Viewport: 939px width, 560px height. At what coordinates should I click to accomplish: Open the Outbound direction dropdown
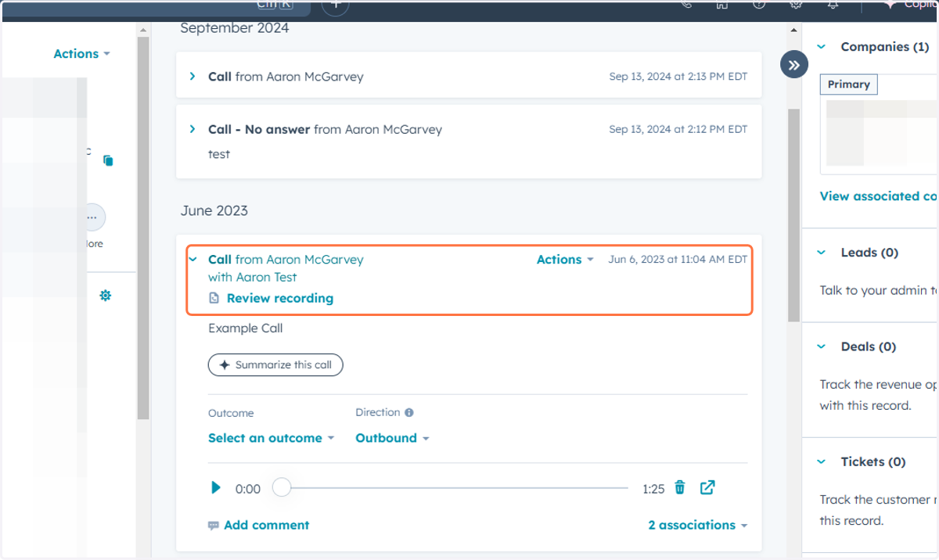click(x=392, y=438)
